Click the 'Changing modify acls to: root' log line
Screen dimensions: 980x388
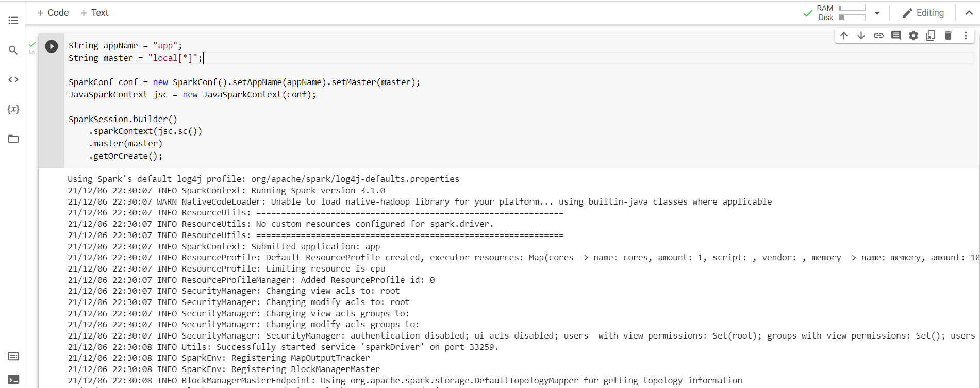coord(239,302)
